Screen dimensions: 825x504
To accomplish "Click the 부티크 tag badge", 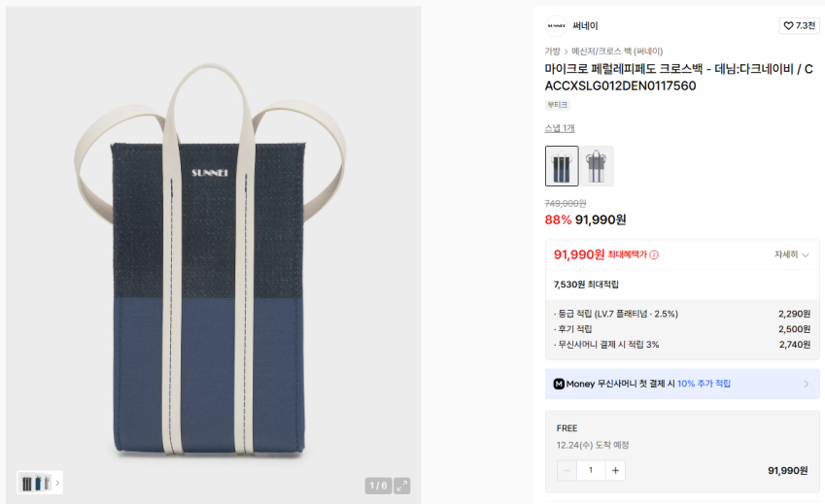I will point(557,105).
